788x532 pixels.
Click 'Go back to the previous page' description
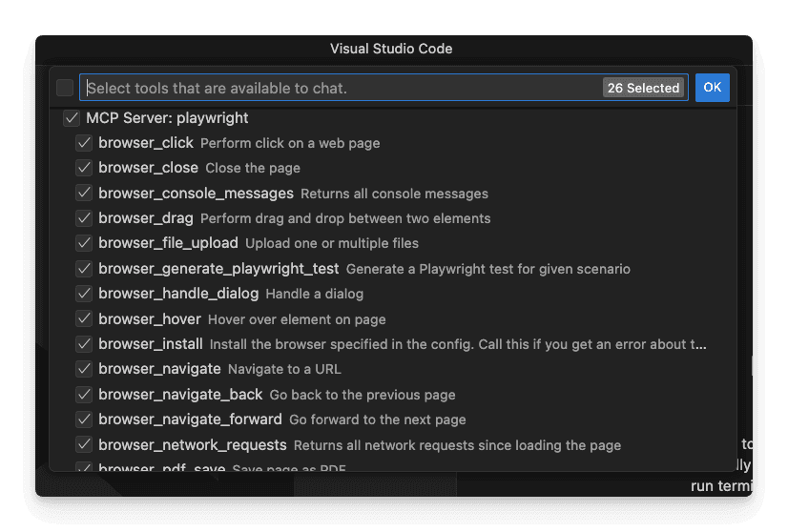click(363, 395)
